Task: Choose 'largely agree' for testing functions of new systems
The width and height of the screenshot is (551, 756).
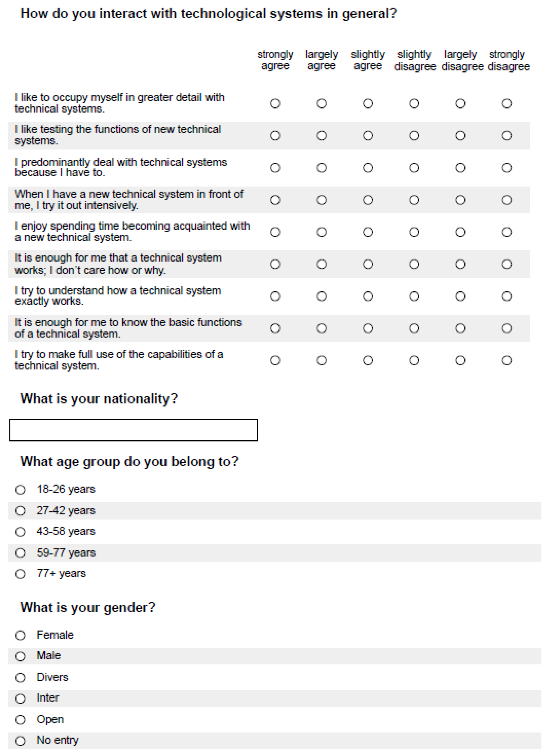Action: pos(321,136)
